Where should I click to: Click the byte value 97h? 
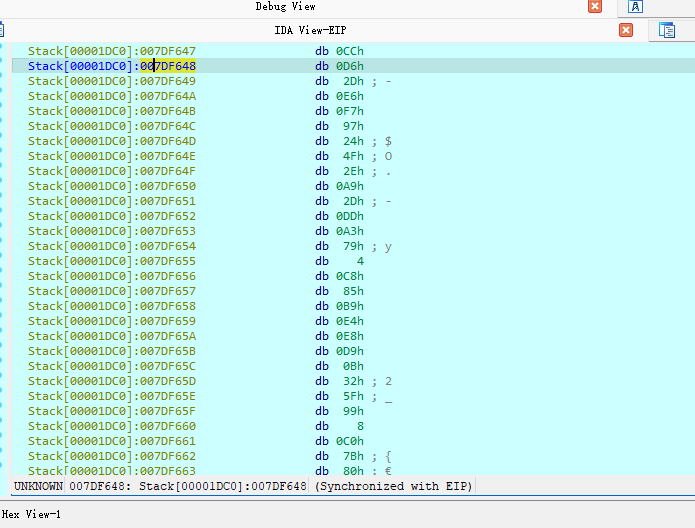pos(353,126)
